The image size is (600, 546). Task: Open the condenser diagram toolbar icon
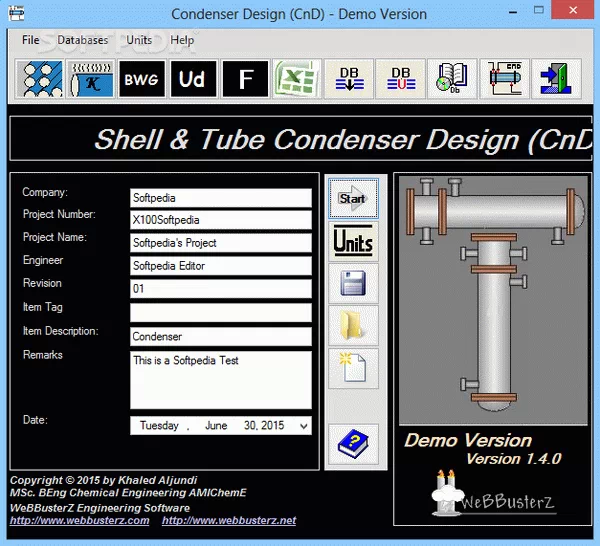504,79
